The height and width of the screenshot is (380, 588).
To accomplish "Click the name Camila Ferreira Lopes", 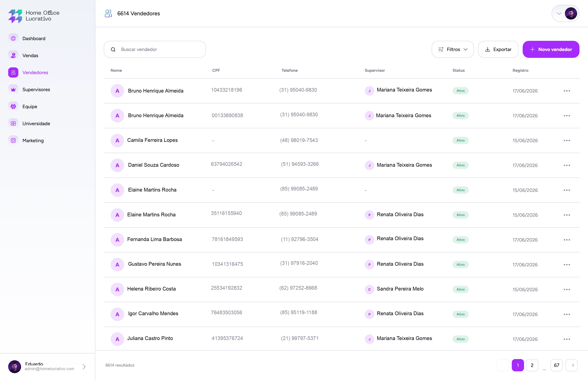I will pos(152,140).
